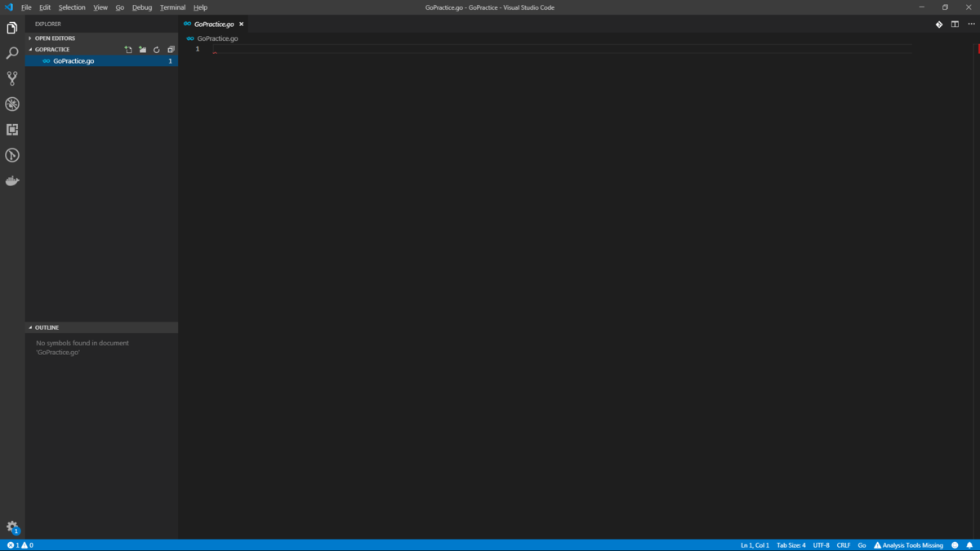Open the Debug view with bug icon
Image resolution: width=980 pixels, height=551 pixels.
pyautogui.click(x=12, y=104)
